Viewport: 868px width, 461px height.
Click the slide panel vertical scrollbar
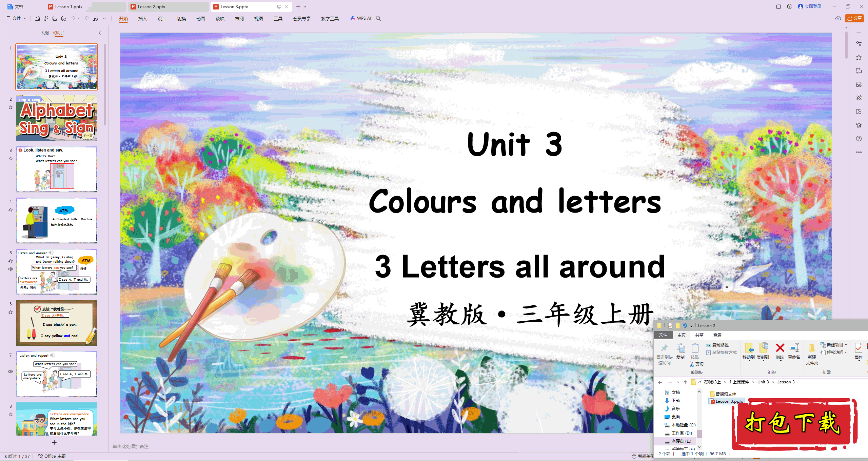105,85
